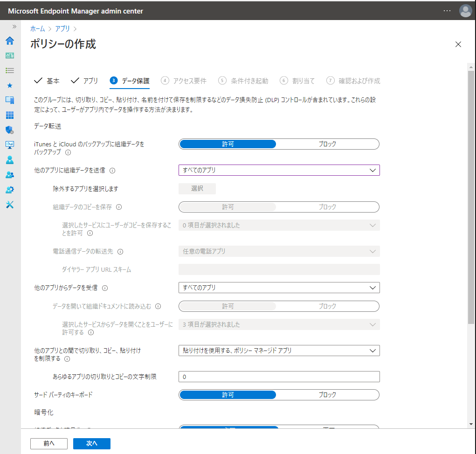Open the Dashboard chart icon in sidebar

tap(10, 55)
